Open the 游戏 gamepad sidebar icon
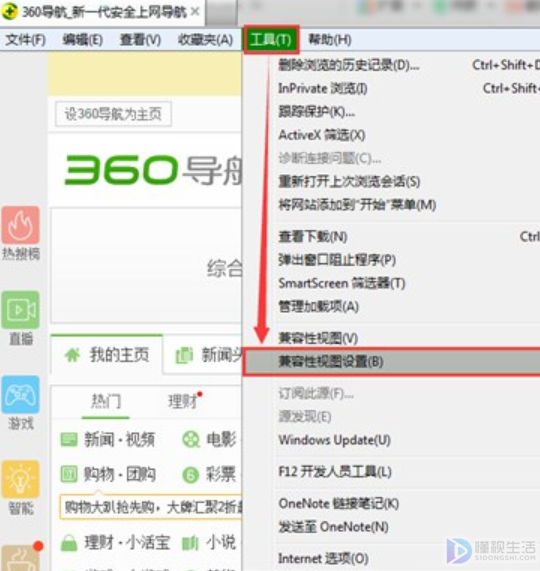Viewport: 540px width, 571px height. [x=20, y=395]
